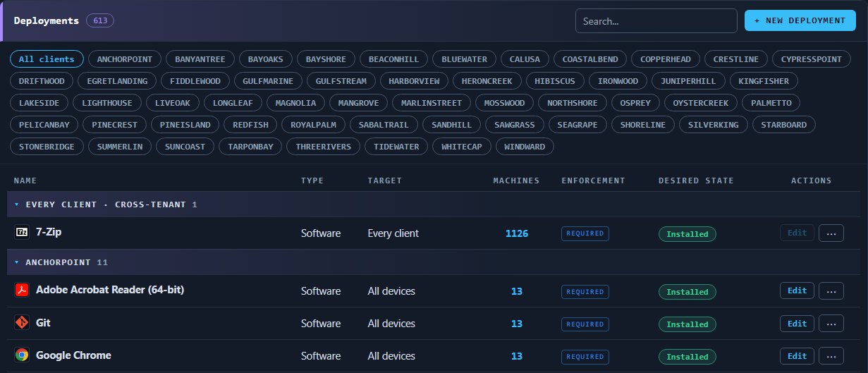Viewport: 868px width, 373px height.
Task: Click the Installed badge in Google Chrome row
Action: [x=687, y=357]
